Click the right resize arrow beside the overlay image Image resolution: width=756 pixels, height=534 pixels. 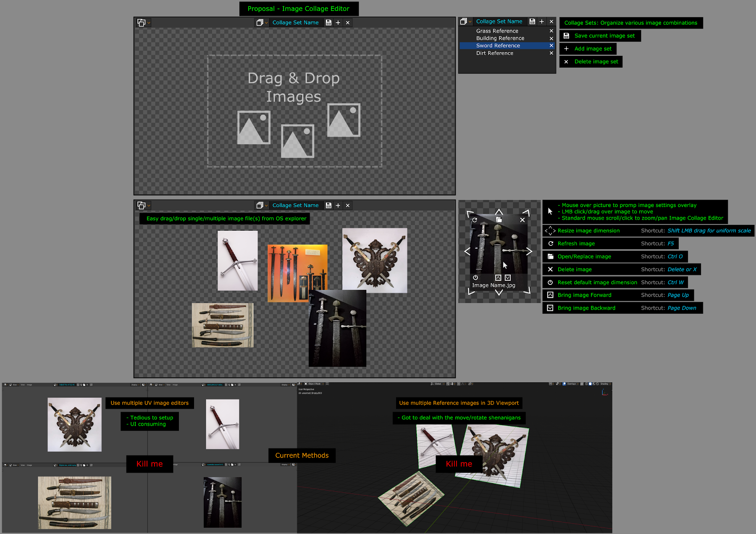[529, 251]
